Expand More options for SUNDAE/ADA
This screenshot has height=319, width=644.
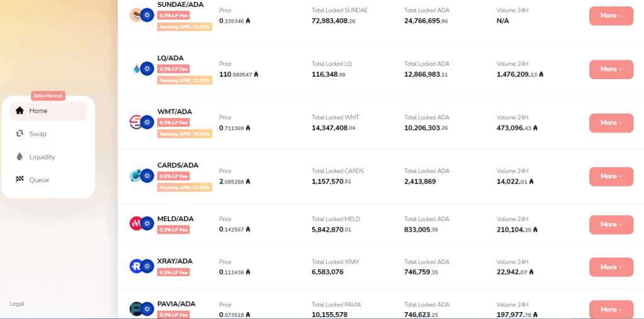pos(611,16)
